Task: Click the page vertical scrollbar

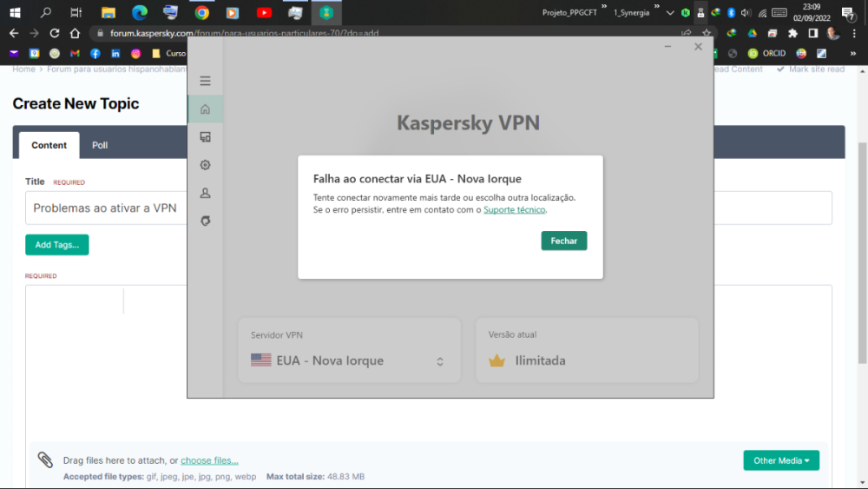Action: tap(863, 253)
